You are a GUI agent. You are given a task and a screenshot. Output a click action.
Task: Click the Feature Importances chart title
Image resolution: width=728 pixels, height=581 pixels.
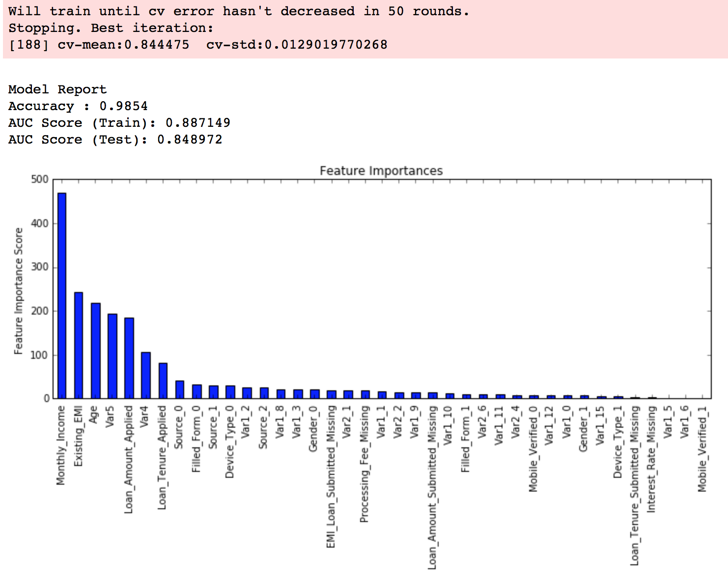click(x=381, y=171)
